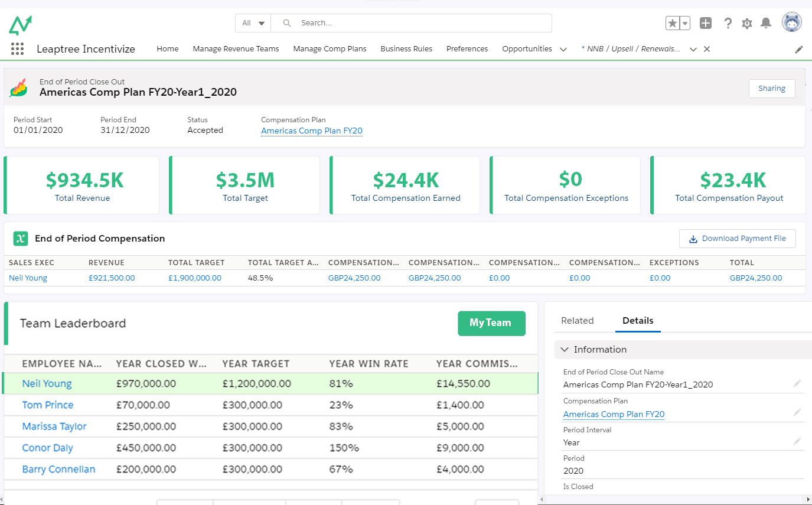Click the $23.4K Total Compensation Payout card
The height and width of the screenshot is (505, 812).
pyautogui.click(x=729, y=185)
